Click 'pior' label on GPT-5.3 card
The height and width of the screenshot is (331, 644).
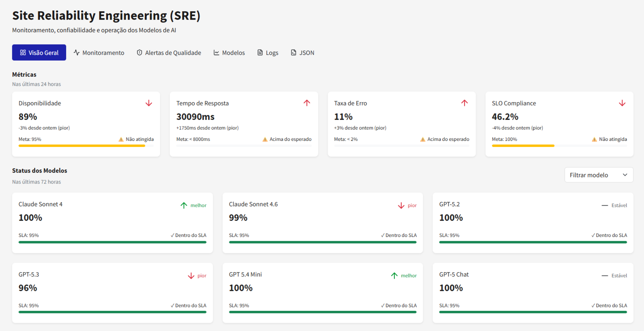pos(202,276)
